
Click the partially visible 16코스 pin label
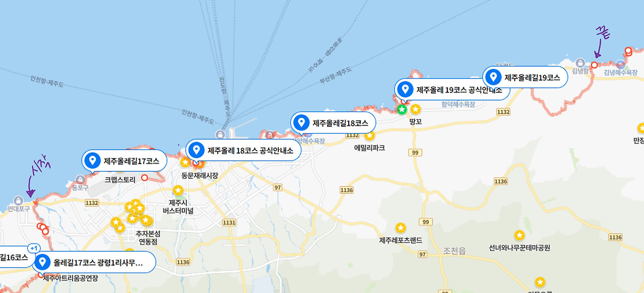point(15,257)
